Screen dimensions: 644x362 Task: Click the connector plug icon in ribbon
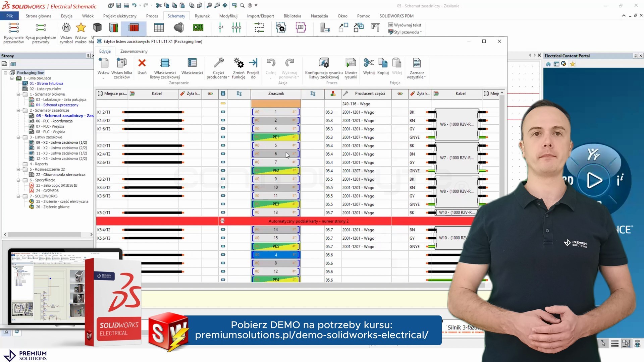pos(179,27)
